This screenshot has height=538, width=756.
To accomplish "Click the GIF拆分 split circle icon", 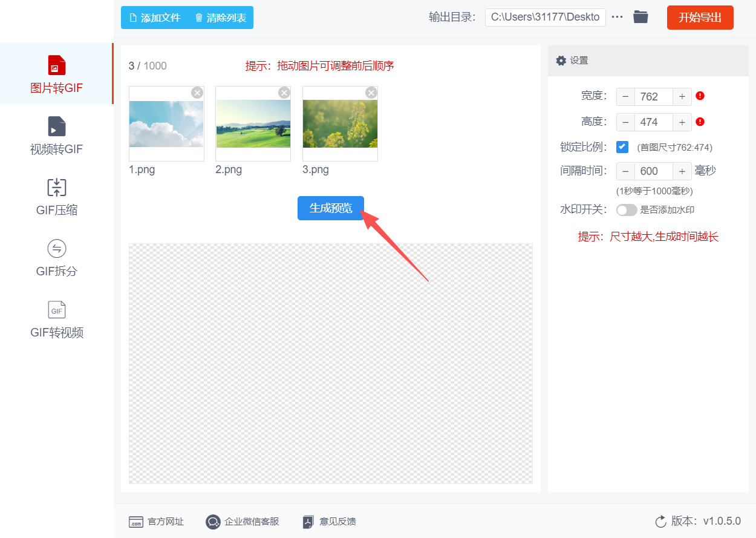I will (57, 249).
